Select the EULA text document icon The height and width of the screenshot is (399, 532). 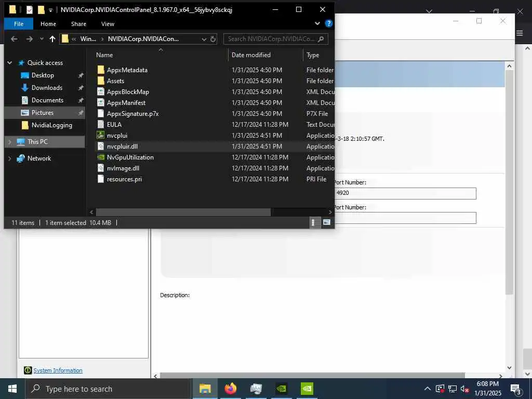100,125
